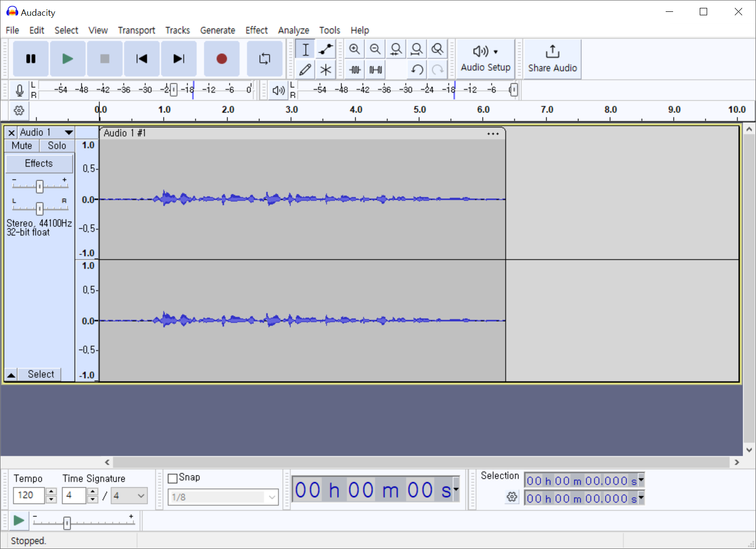Open the time display format dropdown
Screen dimensions: 756x549
(456, 489)
